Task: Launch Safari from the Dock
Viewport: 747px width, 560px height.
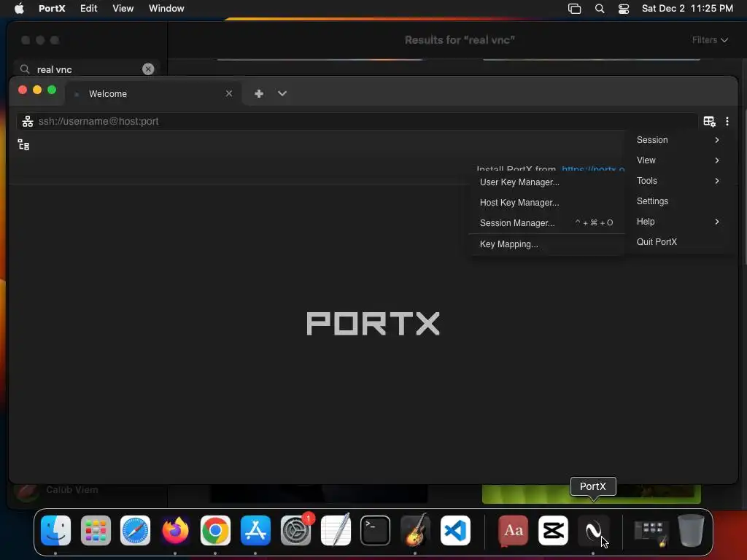Action: [x=135, y=530]
